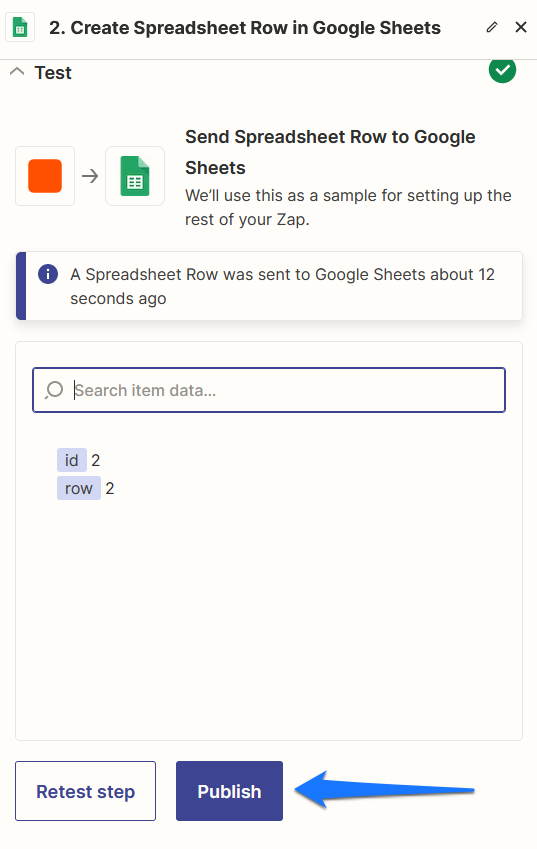The height and width of the screenshot is (849, 537).
Task: Click the Spreadsheet Row sent notification banner
Action: (x=269, y=286)
